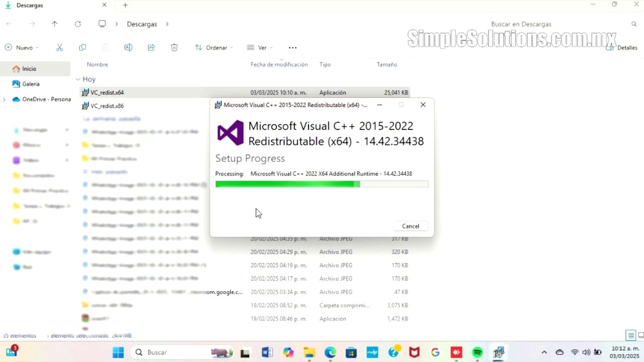
Task: Click the Delete trash icon
Action: tap(174, 48)
